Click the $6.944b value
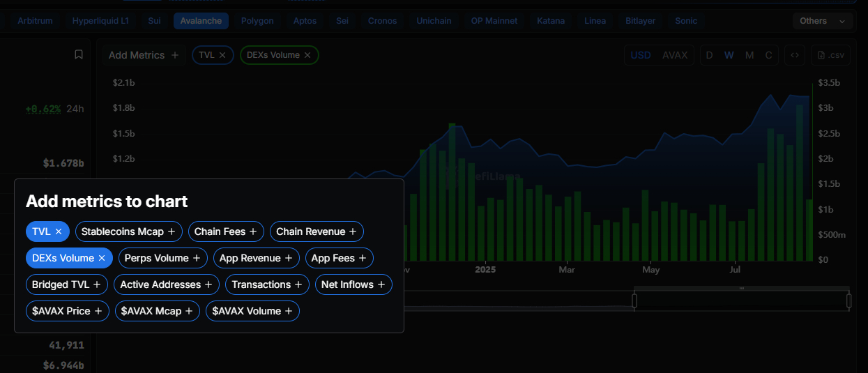 (63, 365)
